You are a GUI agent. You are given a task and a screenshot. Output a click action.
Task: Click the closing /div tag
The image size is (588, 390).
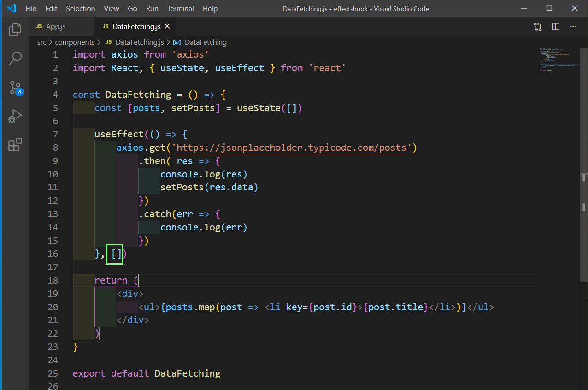pyautogui.click(x=133, y=320)
